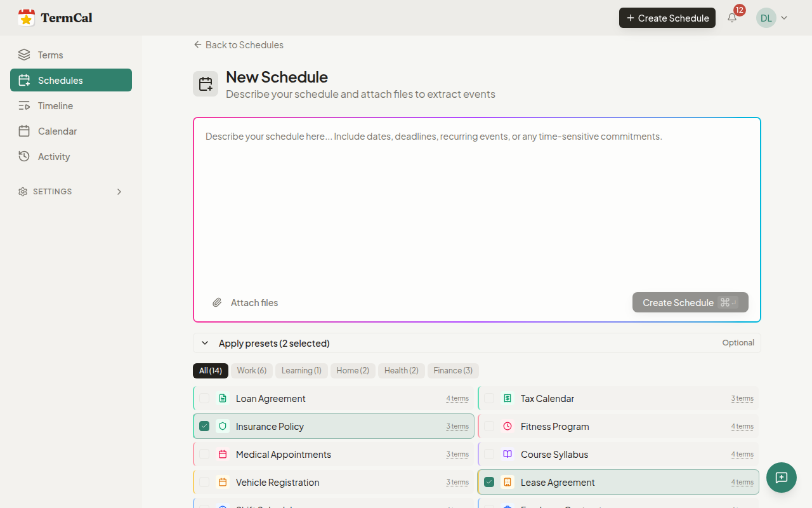Collapse the Apply presets section

[205, 344]
